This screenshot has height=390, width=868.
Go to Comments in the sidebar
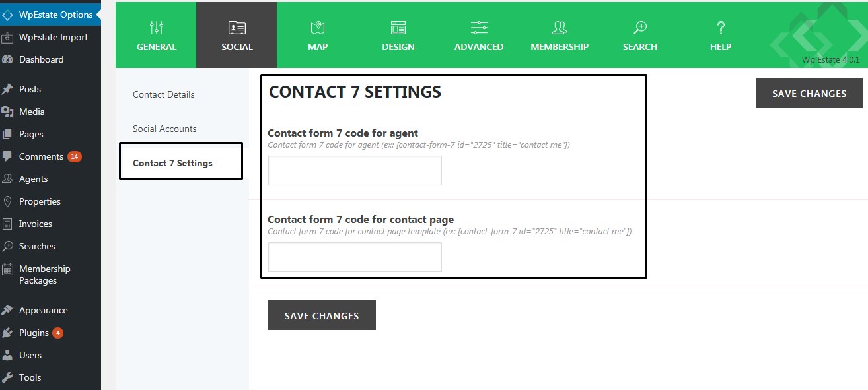pyautogui.click(x=41, y=156)
